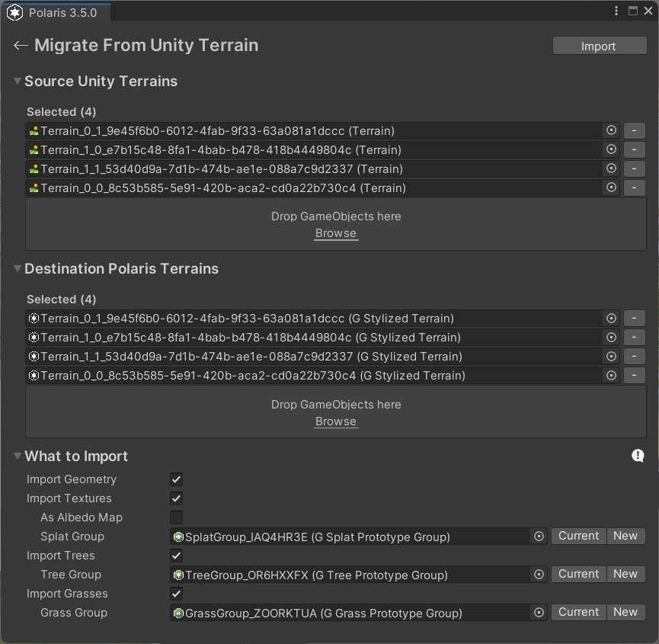Close the Polaris window

[648, 11]
